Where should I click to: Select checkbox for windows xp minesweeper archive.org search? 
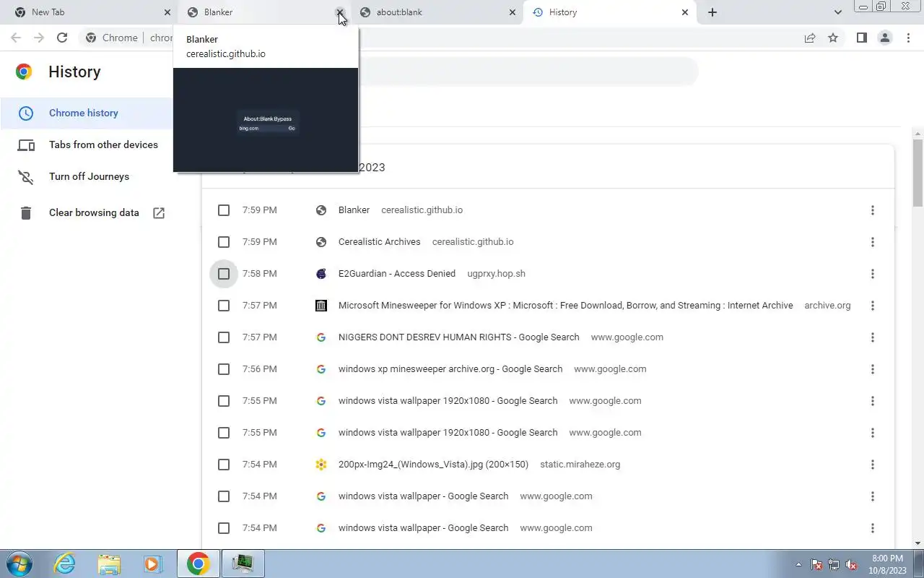tap(224, 369)
